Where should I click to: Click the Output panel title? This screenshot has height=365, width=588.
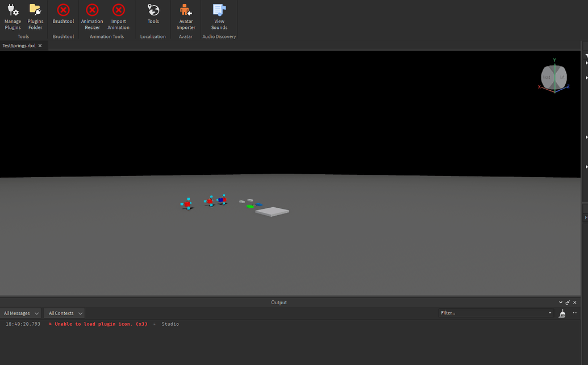click(278, 303)
